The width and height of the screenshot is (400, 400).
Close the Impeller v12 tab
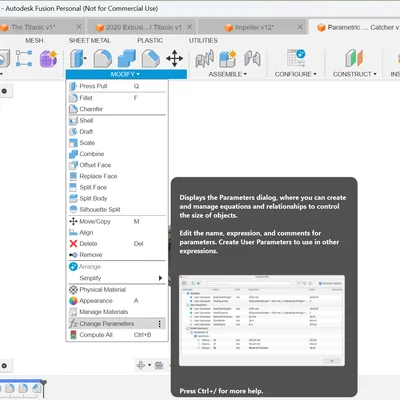300,27
